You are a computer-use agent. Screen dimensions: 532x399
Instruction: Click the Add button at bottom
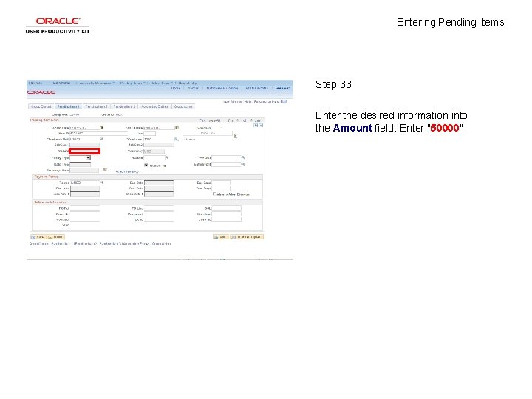pyautogui.click(x=220, y=237)
